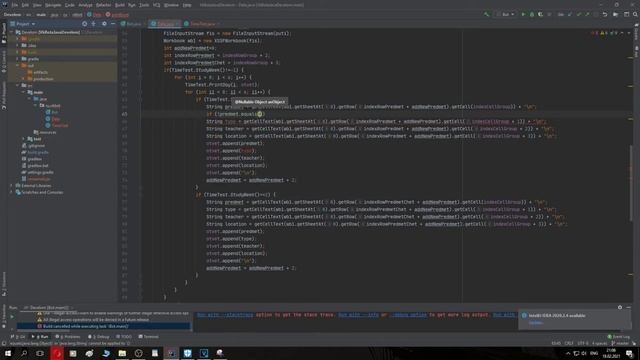The width and height of the screenshot is (640, 360).
Task: Hide the Project panel via minimize icon
Action: pyautogui.click(x=113, y=24)
